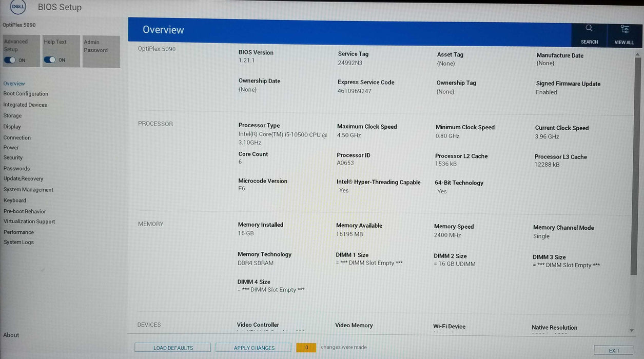
Task: Click Express Service Code 4610969247
Action: (x=355, y=91)
